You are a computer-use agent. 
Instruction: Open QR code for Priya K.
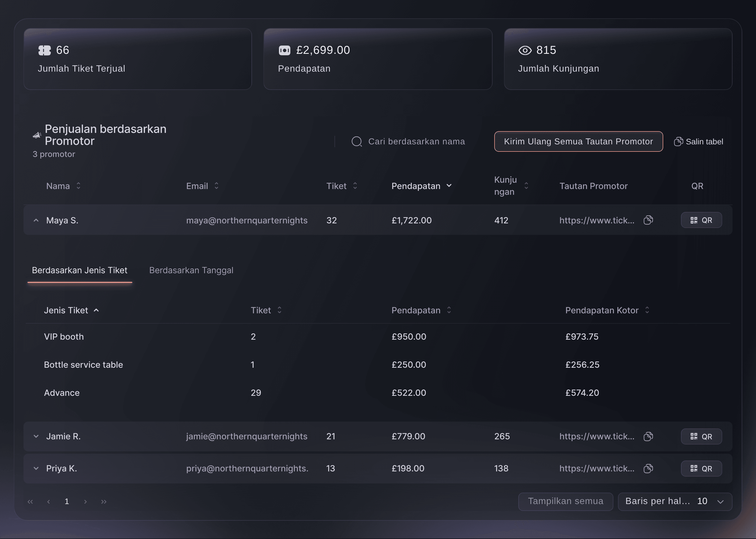click(x=701, y=469)
